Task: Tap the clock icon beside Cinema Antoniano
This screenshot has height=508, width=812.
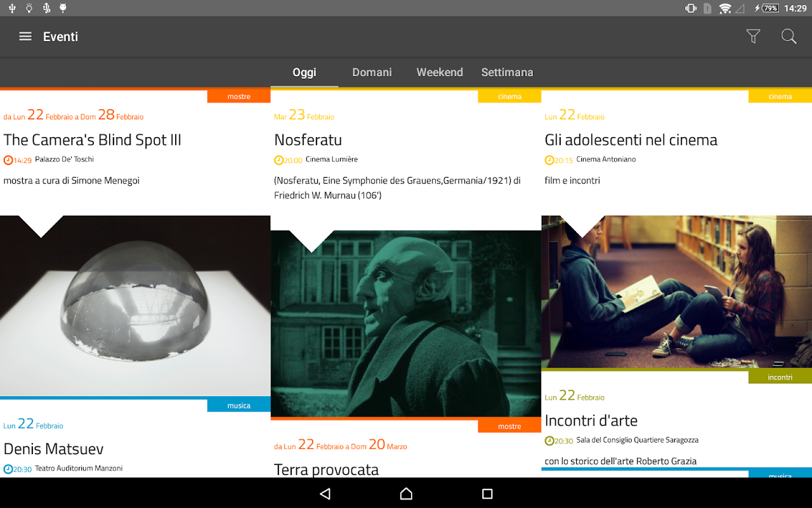Action: (549, 160)
